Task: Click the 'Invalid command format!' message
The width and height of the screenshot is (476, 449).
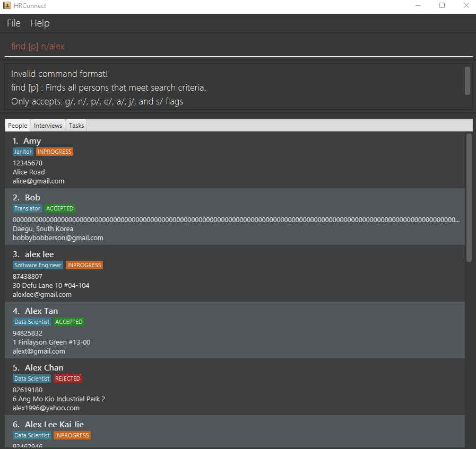Action: click(59, 74)
